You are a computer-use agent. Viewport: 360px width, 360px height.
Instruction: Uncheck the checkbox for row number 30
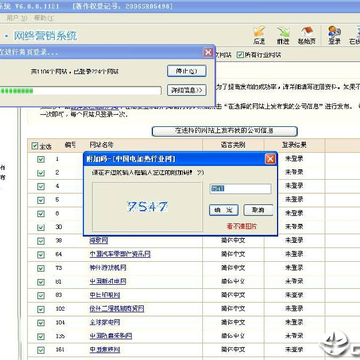pyautogui.click(x=41, y=227)
